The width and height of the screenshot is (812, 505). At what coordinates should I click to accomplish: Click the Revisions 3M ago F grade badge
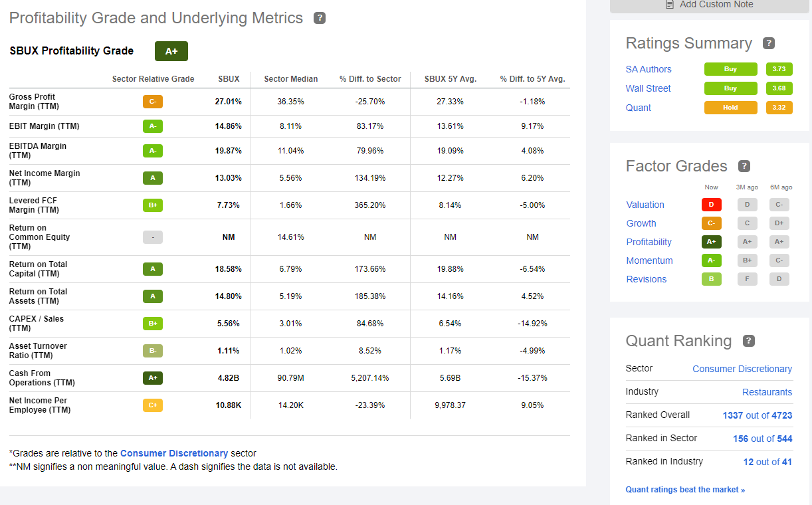point(747,279)
